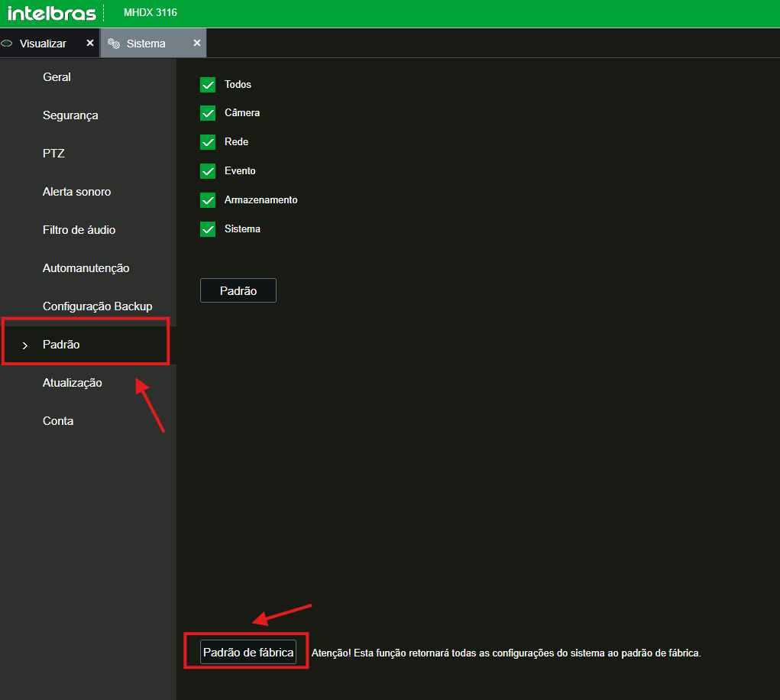The image size is (780, 700).
Task: Click the eye icon on Visualizar tab
Action: click(x=8, y=44)
